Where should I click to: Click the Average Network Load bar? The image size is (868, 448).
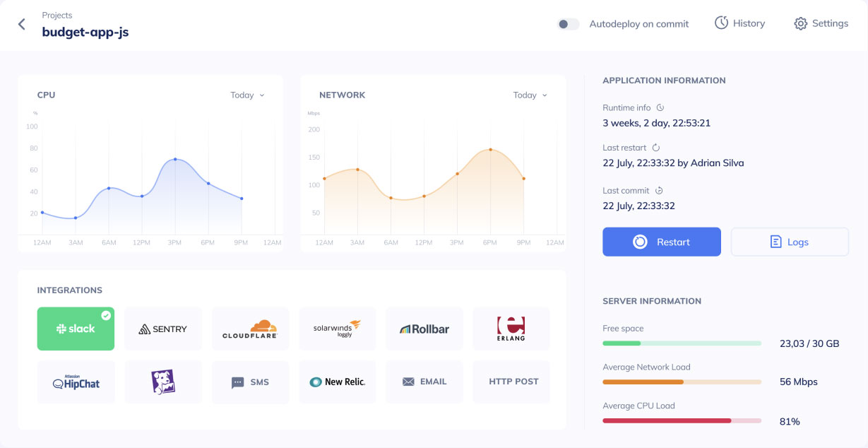[682, 382]
